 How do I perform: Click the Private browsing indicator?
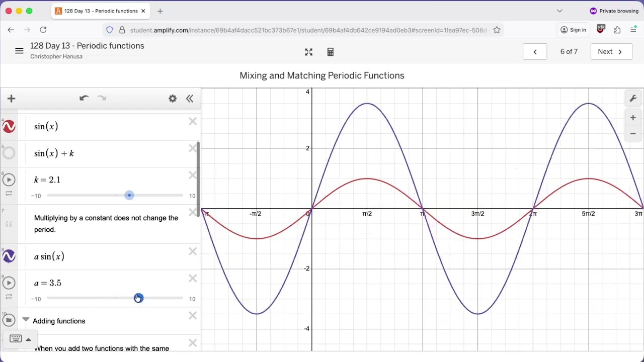click(614, 11)
